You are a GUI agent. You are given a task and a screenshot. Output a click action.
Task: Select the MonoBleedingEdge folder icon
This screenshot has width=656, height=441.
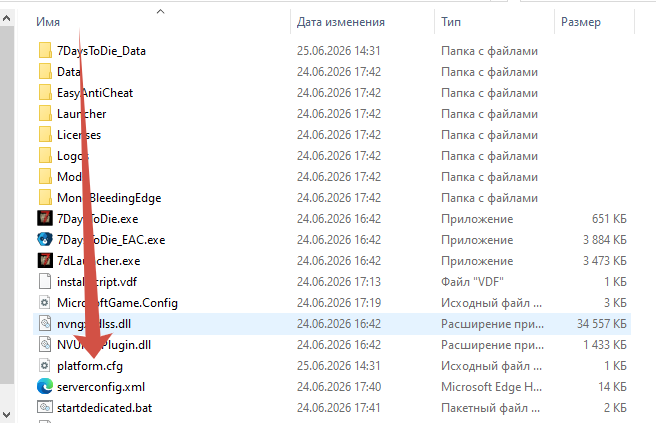tap(45, 197)
